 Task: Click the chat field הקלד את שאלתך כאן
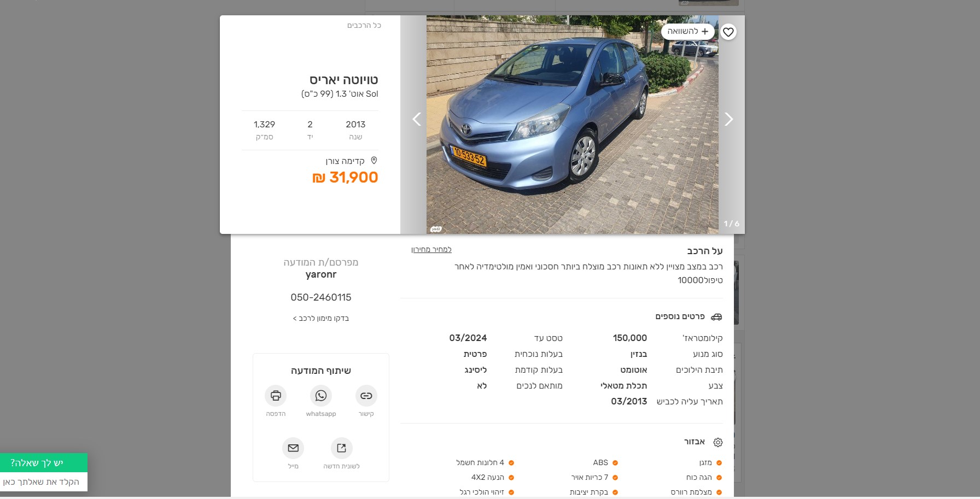(44, 482)
